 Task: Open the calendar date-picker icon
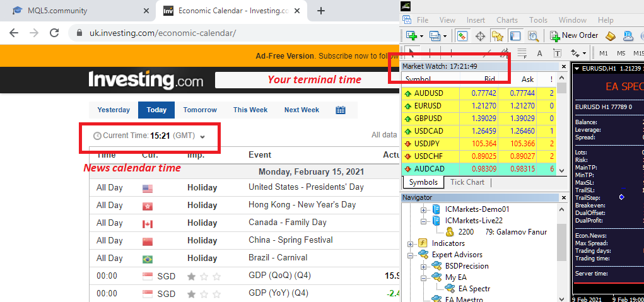click(x=341, y=110)
